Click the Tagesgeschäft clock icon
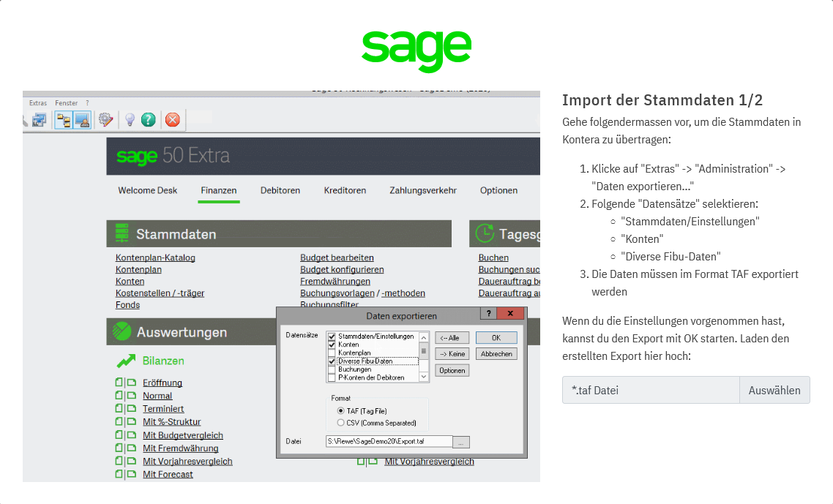833x504 pixels. (485, 233)
